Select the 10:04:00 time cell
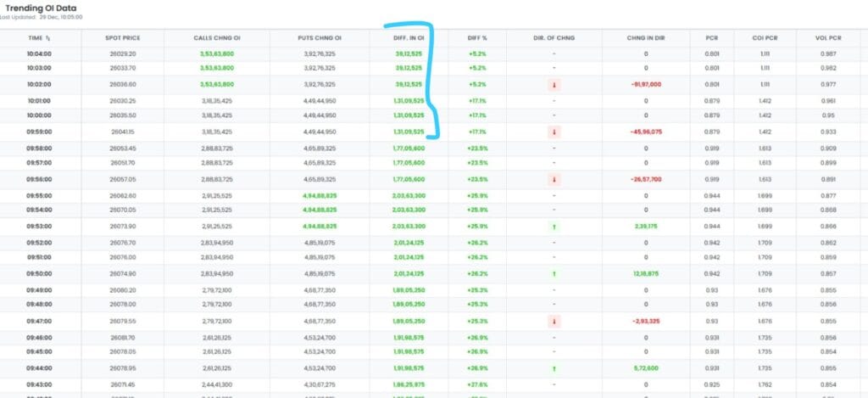This screenshot has width=868, height=398. click(40, 53)
